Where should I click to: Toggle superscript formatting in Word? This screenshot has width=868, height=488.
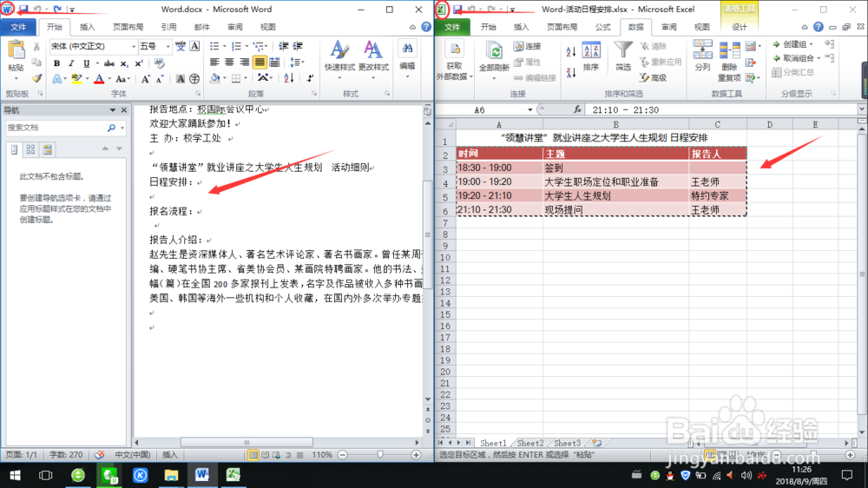point(139,63)
